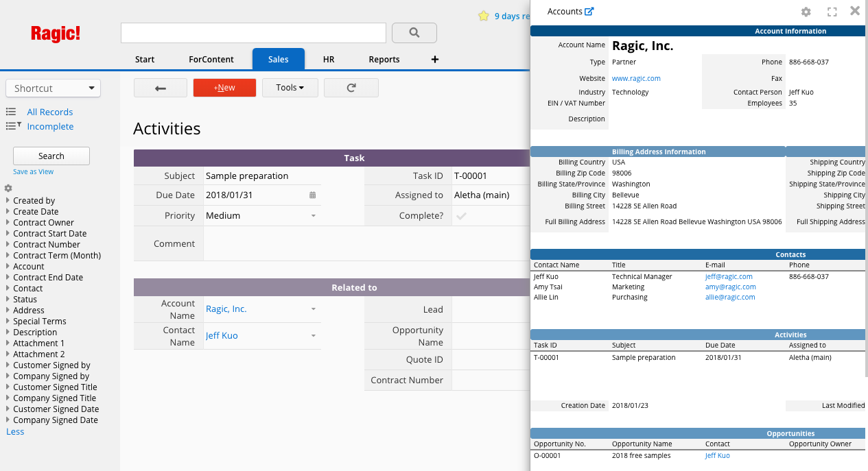Click the back arrow button
This screenshot has height=471, width=868.
point(161,88)
